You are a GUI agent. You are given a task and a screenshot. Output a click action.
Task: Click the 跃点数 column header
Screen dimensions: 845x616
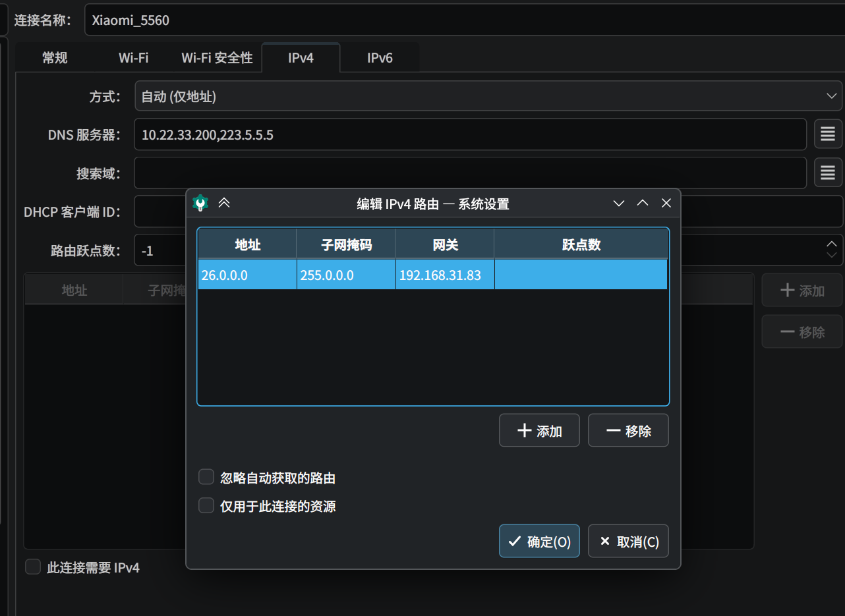click(581, 244)
